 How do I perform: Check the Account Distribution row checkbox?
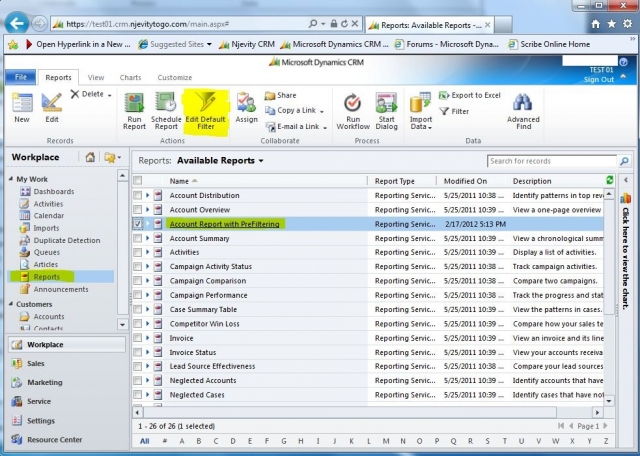138,195
